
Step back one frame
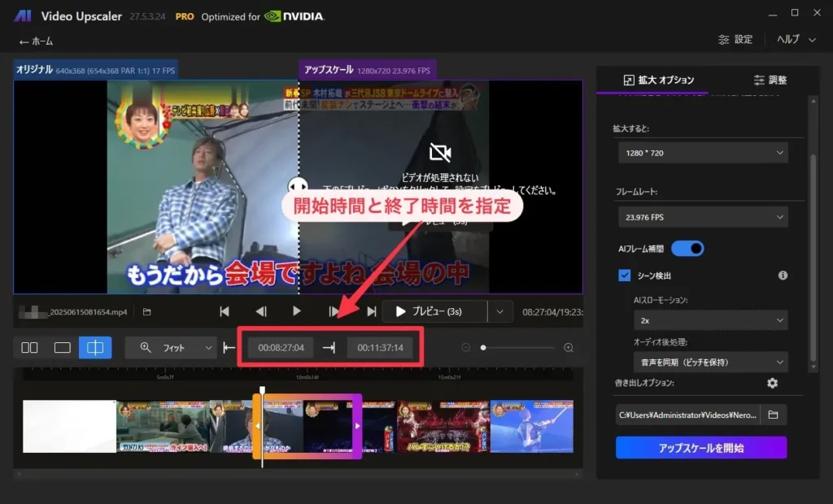(261, 311)
